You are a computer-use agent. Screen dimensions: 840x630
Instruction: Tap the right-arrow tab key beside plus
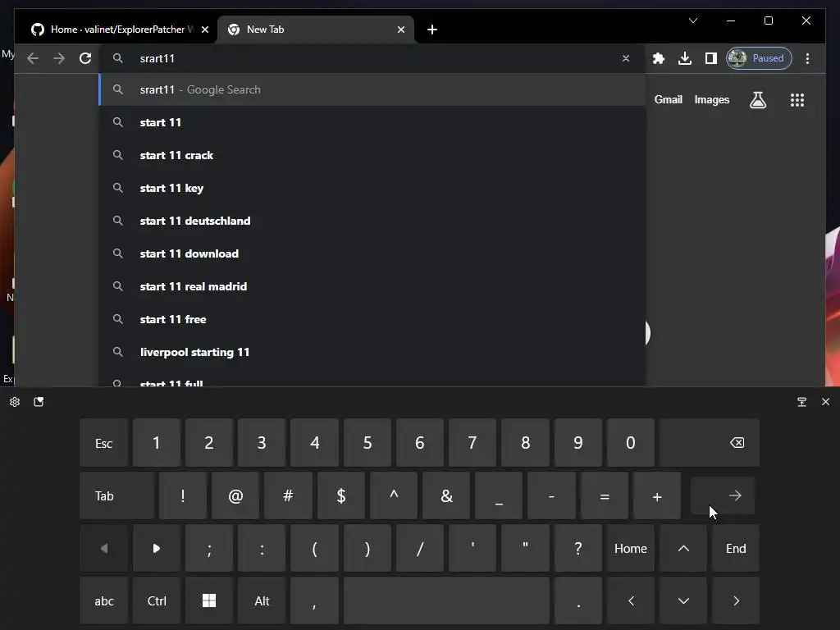coord(723,496)
